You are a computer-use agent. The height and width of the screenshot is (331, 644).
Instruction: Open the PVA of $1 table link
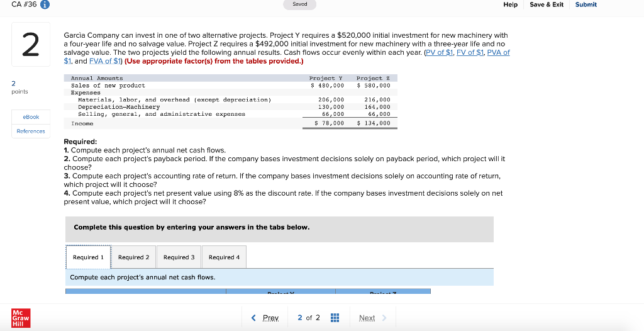(x=498, y=52)
